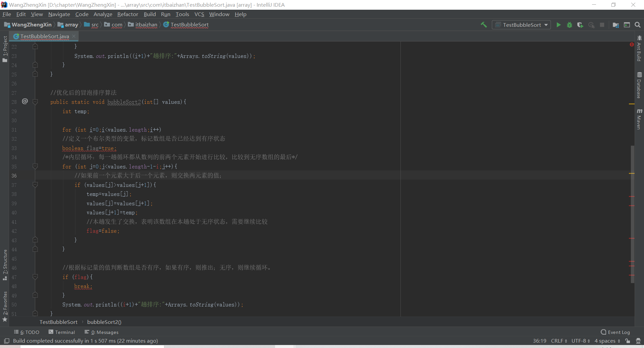Toggle the Terminal tool window

click(x=62, y=332)
